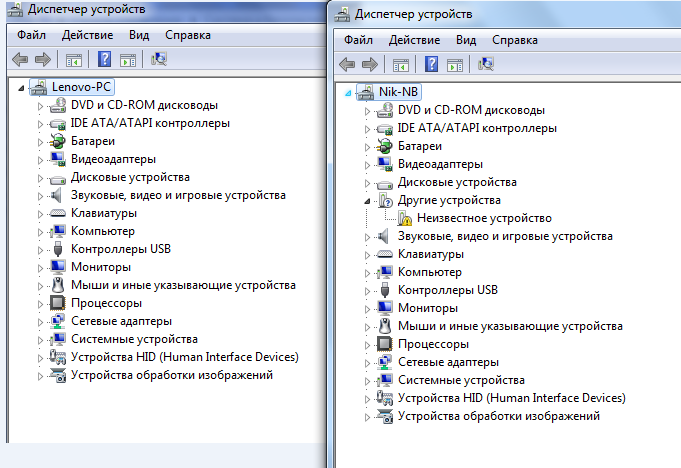
Task: Click speaker icon for Звуковые устройства in Nik-NB
Action: 383,236
